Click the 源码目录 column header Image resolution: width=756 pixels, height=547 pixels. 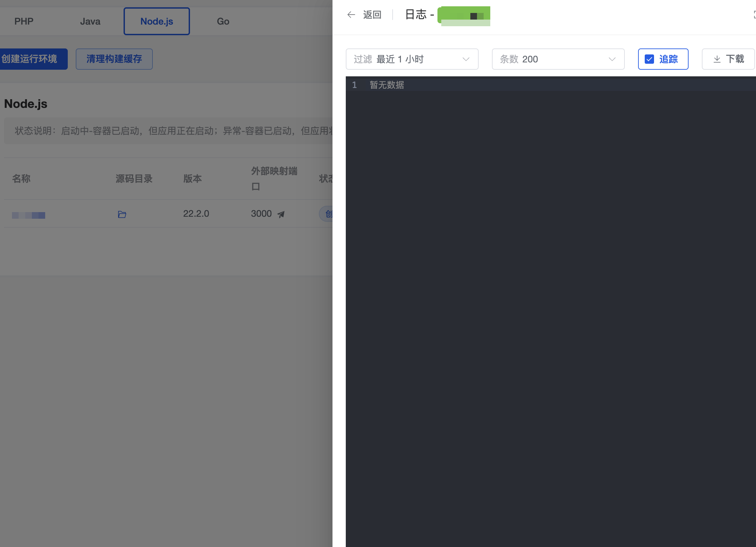[134, 179]
